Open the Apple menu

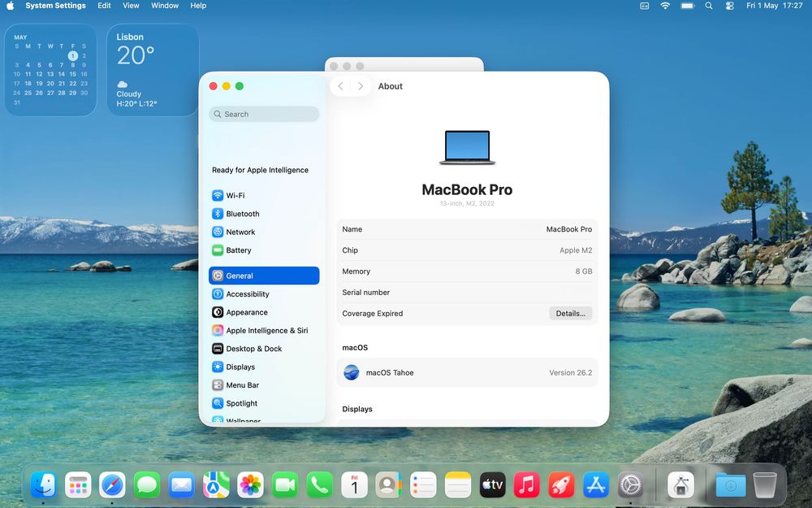coord(10,6)
